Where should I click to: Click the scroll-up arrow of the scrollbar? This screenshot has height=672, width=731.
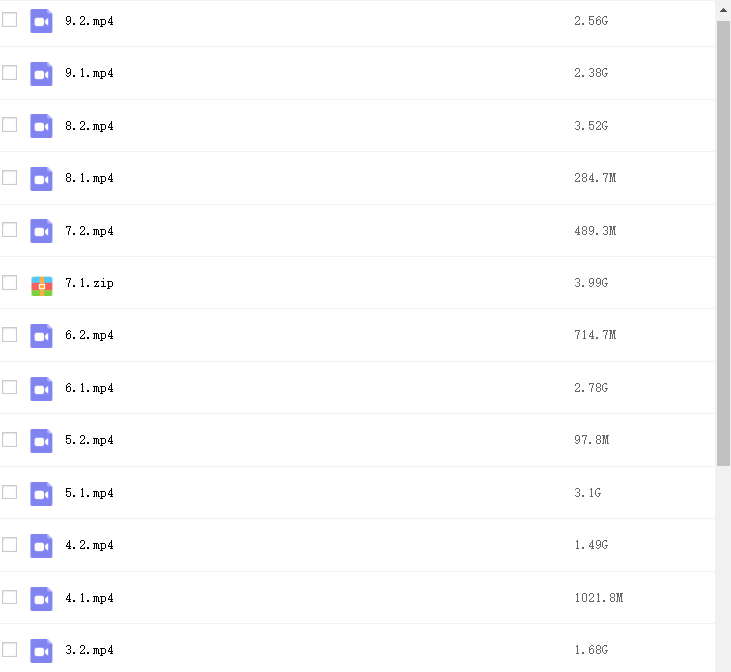click(x=723, y=9)
